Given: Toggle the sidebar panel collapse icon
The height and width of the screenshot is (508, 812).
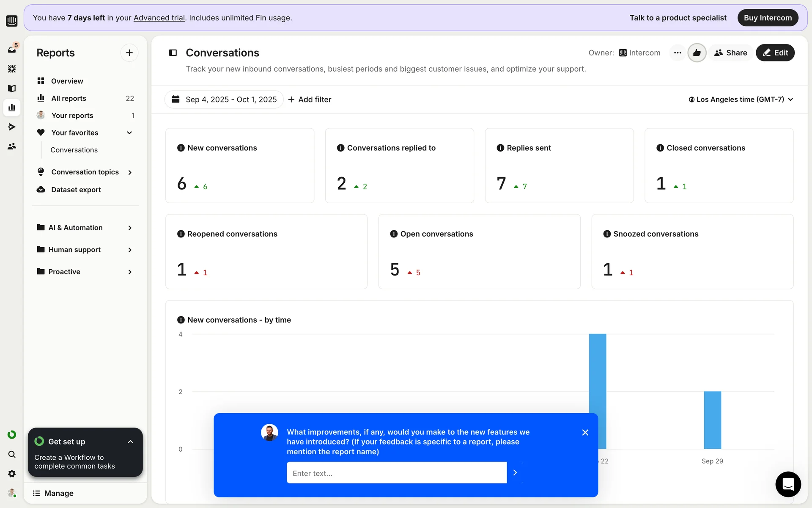Looking at the screenshot, I should [x=173, y=53].
